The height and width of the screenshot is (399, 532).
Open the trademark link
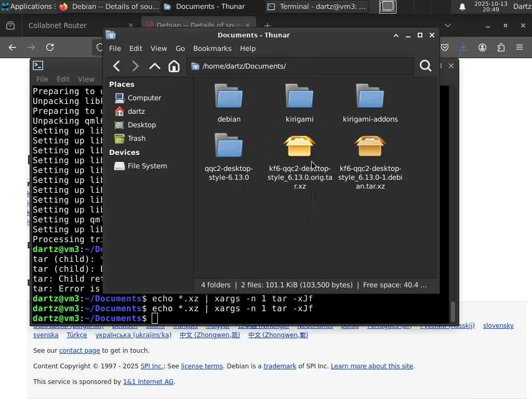(x=280, y=366)
